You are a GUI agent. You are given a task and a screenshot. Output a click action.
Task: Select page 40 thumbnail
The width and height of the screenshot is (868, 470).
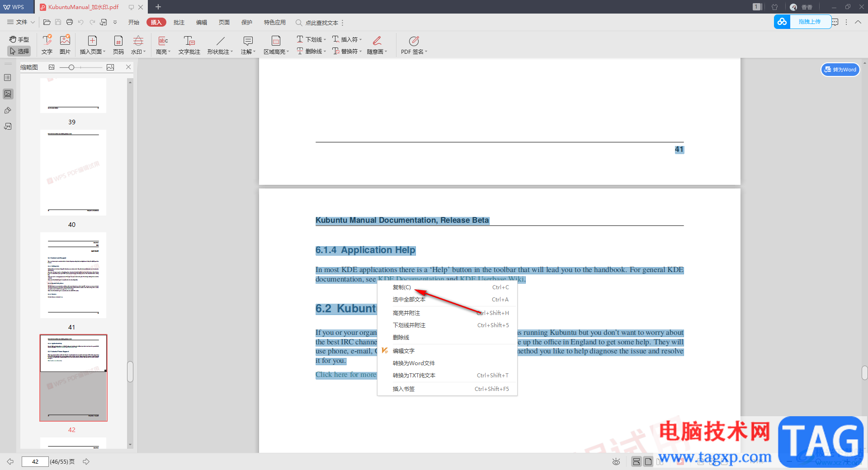(x=73, y=173)
